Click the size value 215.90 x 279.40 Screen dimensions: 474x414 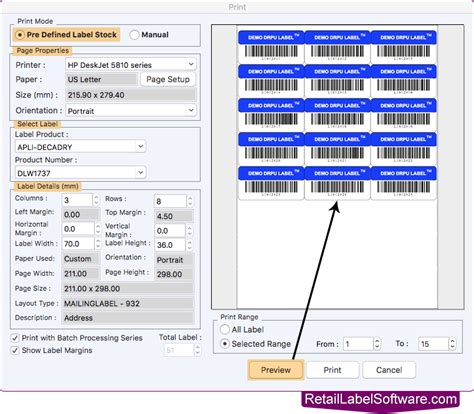(x=130, y=95)
